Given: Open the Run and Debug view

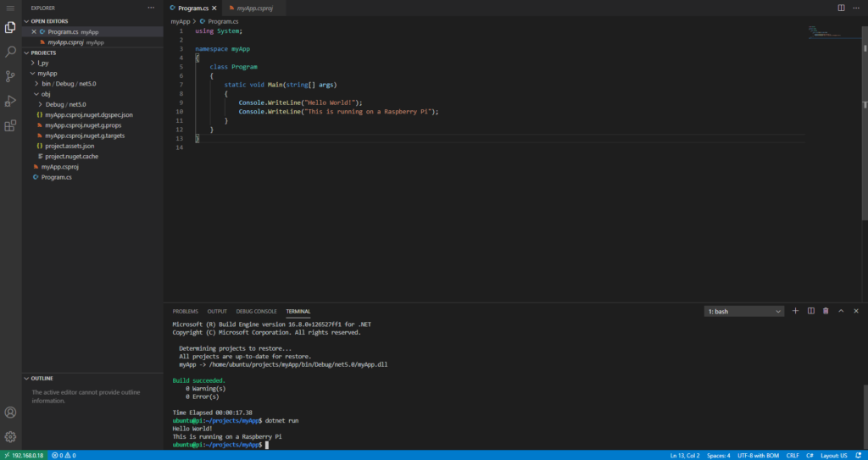Looking at the screenshot, I should [x=10, y=101].
